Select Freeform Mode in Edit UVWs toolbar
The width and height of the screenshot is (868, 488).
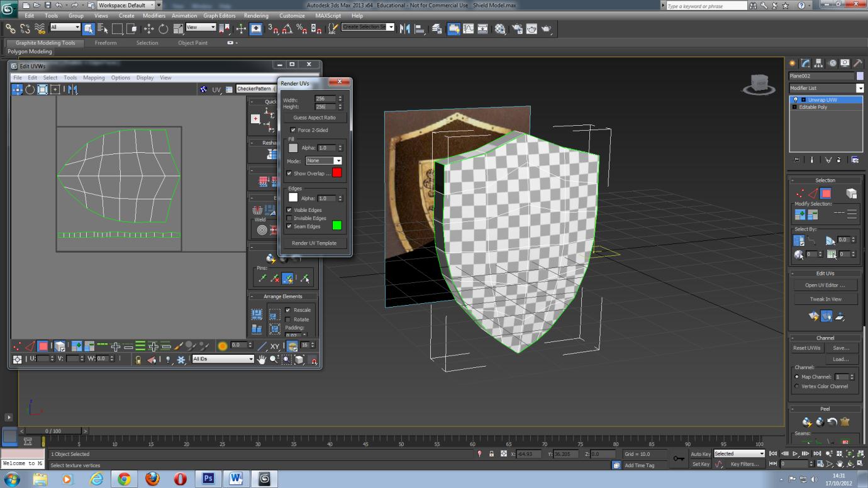55,89
